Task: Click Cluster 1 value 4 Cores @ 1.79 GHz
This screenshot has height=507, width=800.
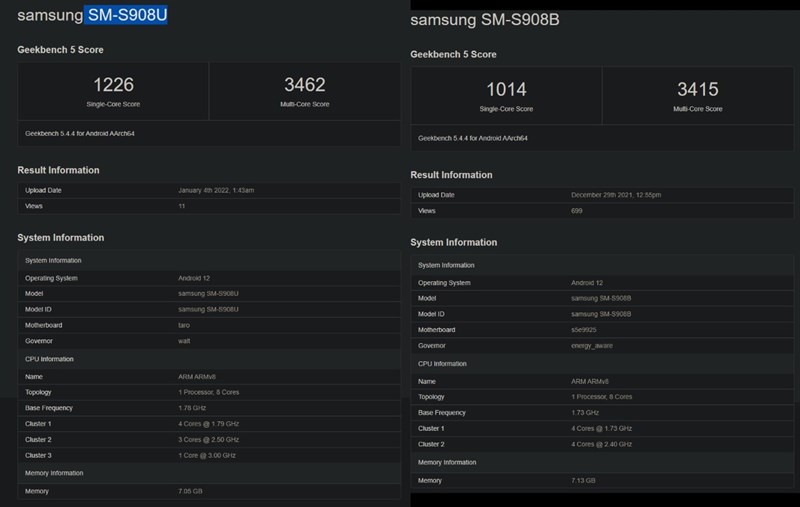Action: 208,424
